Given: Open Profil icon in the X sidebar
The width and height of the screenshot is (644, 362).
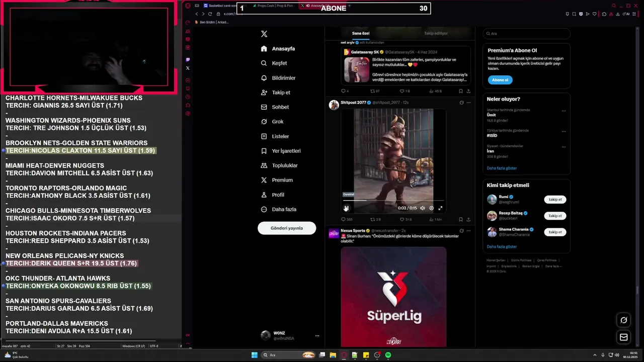Looking at the screenshot, I should click(x=264, y=195).
